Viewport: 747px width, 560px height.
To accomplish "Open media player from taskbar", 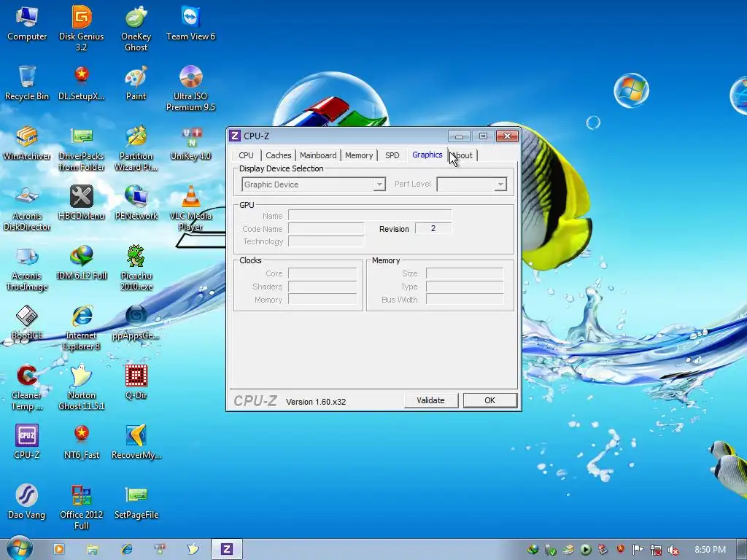I will [x=59, y=549].
